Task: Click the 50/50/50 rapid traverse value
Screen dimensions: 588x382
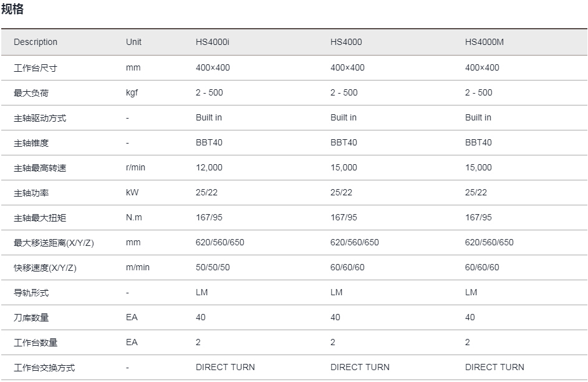Action: [x=213, y=268]
